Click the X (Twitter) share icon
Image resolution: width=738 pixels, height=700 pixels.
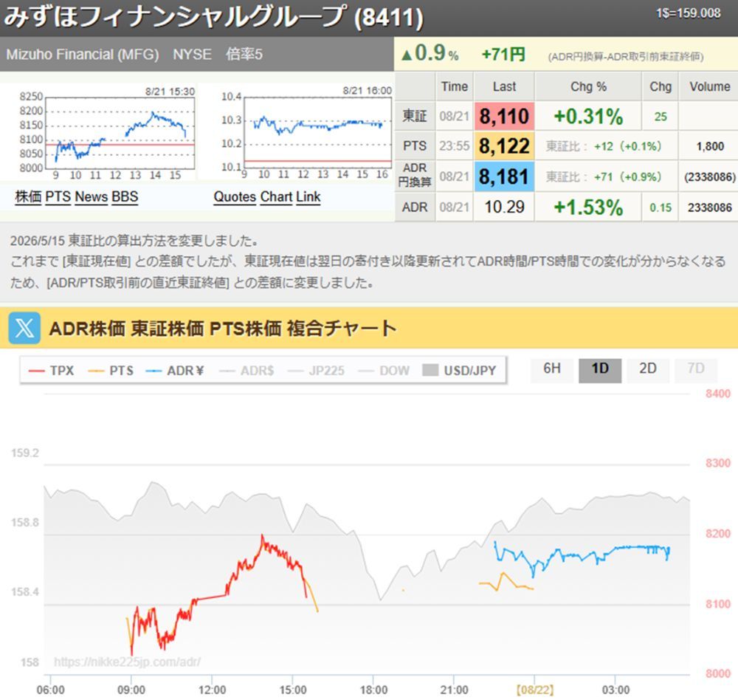(24, 328)
